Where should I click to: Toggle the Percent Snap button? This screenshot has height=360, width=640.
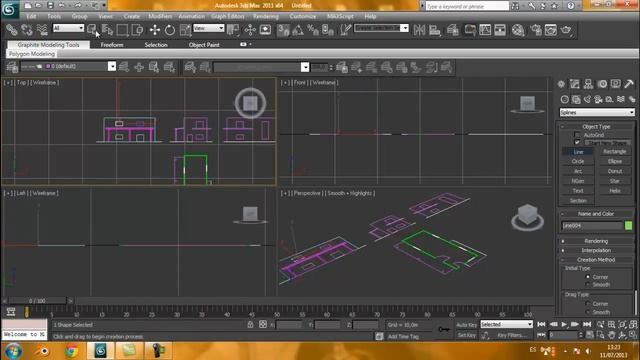coord(313,30)
